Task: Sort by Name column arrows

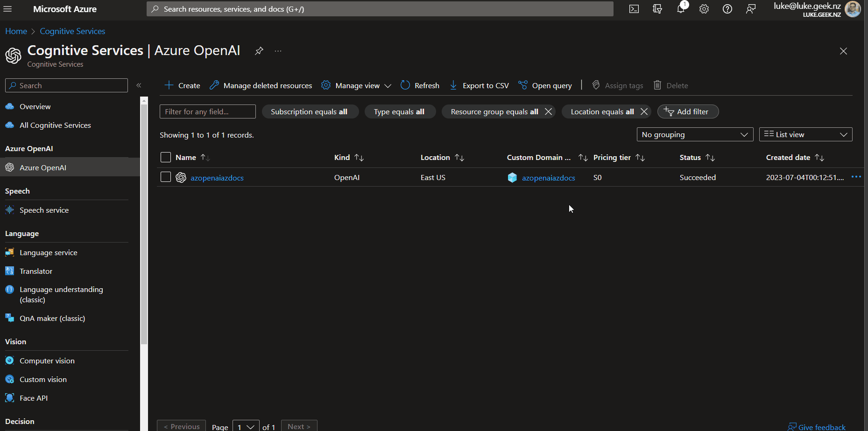Action: tap(205, 158)
